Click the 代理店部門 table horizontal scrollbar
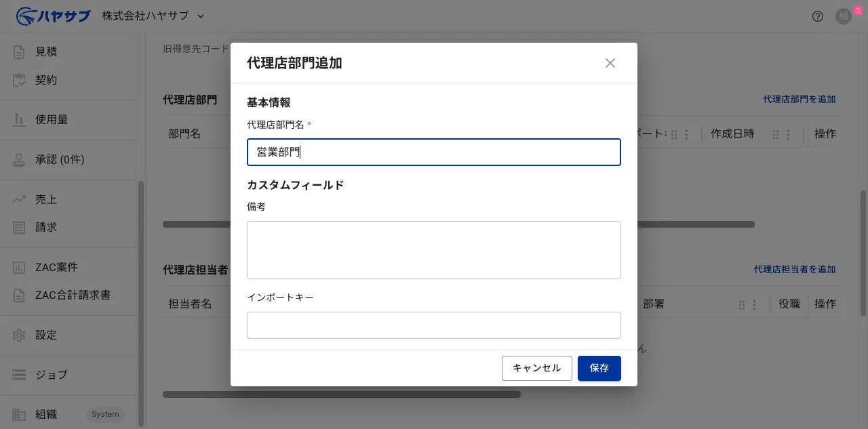Screen dimensions: 868x429 coord(458,224)
